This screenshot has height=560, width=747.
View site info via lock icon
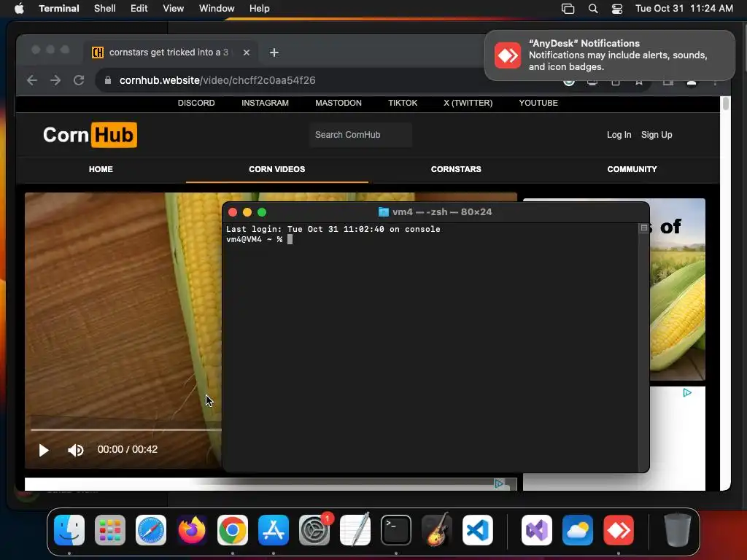coord(108,80)
